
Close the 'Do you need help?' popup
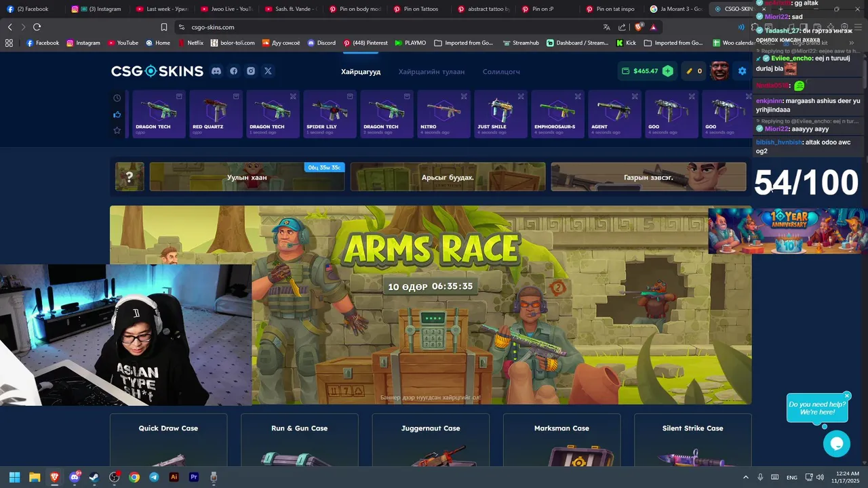(847, 396)
